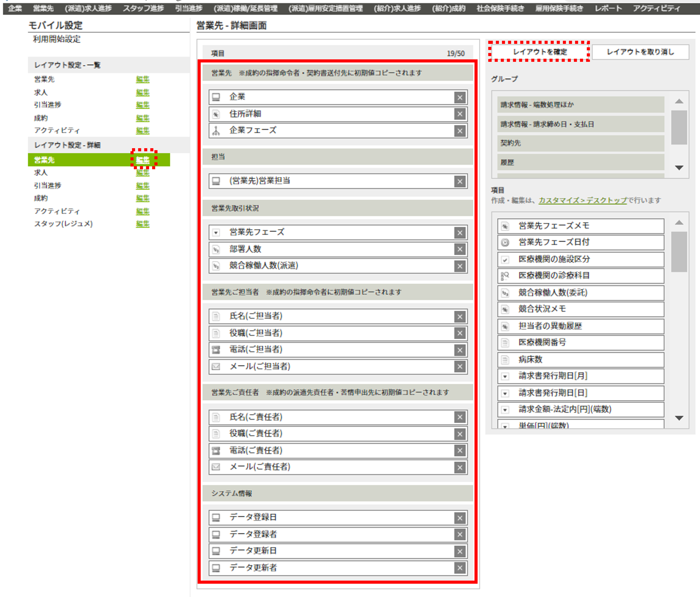Click 編集 for 営業先 in layout list
700x597 pixels.
pyautogui.click(x=143, y=79)
